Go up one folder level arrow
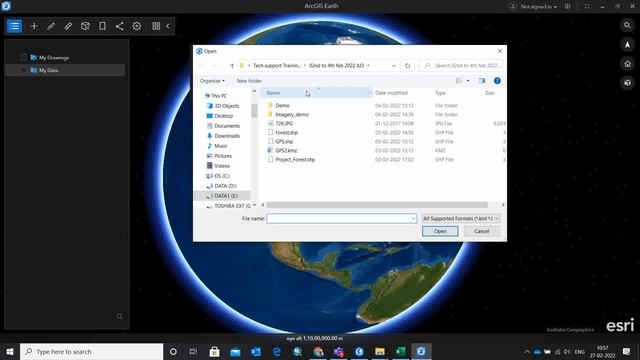Viewport: 640px width, 360px height. pyautogui.click(x=232, y=66)
